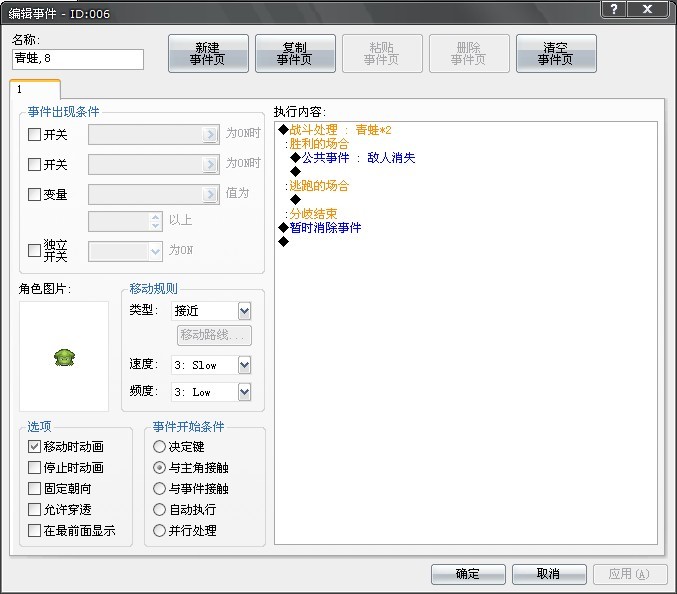Open the 独立开关 value dropdown
The image size is (677, 594).
[x=155, y=251]
